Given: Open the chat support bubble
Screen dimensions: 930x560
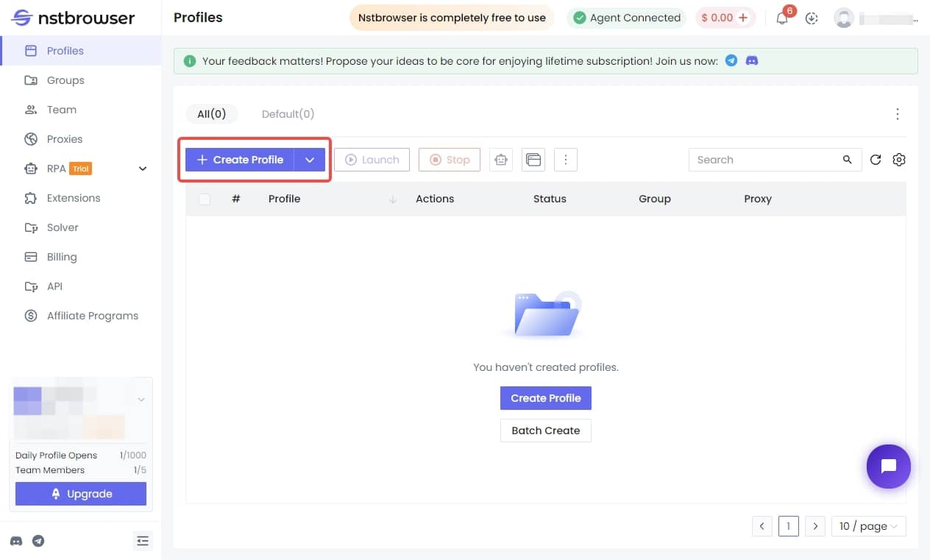Looking at the screenshot, I should (x=889, y=466).
